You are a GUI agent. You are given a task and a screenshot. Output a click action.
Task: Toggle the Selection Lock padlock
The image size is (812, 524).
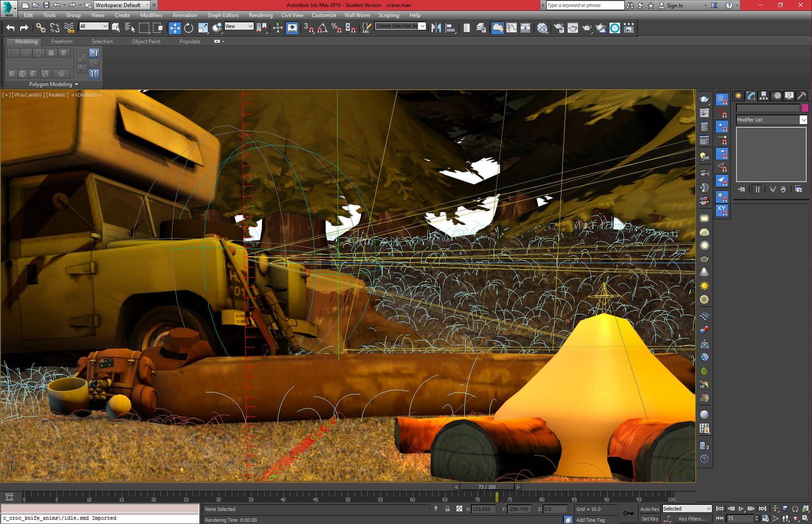click(x=447, y=509)
